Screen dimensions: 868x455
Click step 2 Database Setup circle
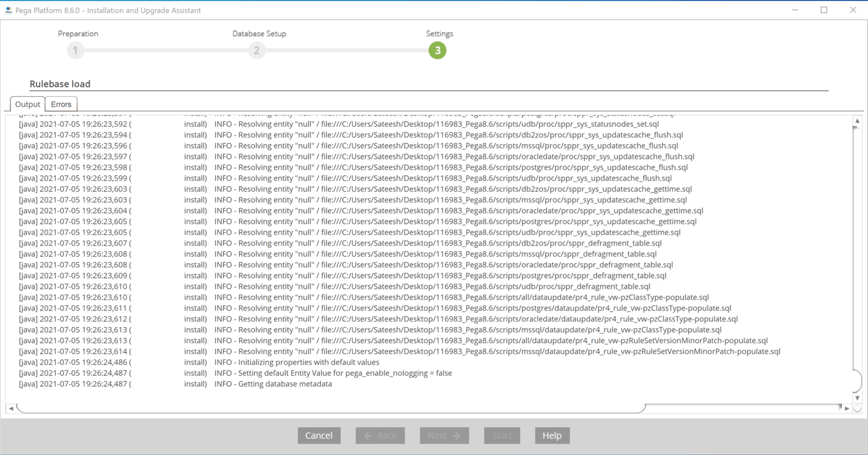coord(257,50)
